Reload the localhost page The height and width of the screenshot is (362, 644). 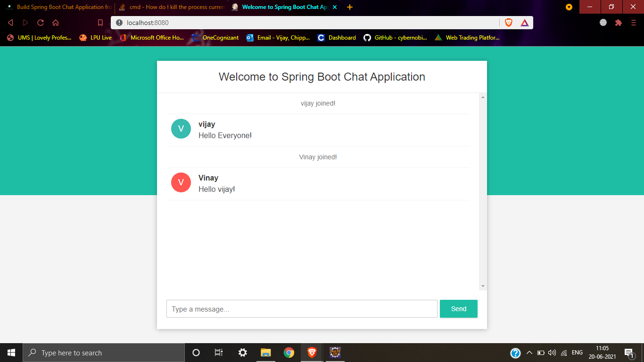[x=41, y=23]
